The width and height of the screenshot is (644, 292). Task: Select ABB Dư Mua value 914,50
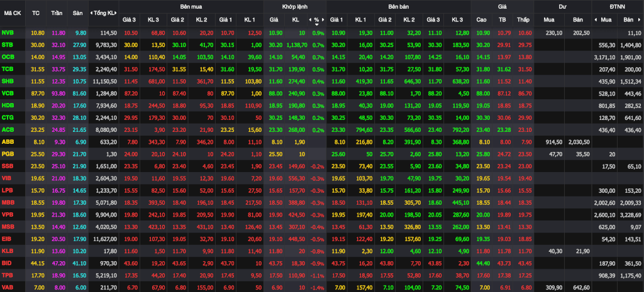click(553, 143)
